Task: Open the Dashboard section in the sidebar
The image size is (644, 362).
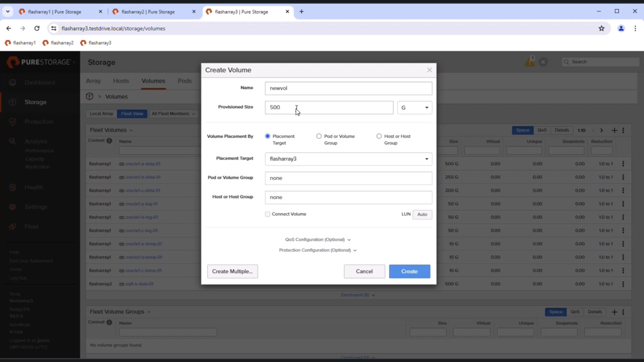Action: [x=39, y=82]
